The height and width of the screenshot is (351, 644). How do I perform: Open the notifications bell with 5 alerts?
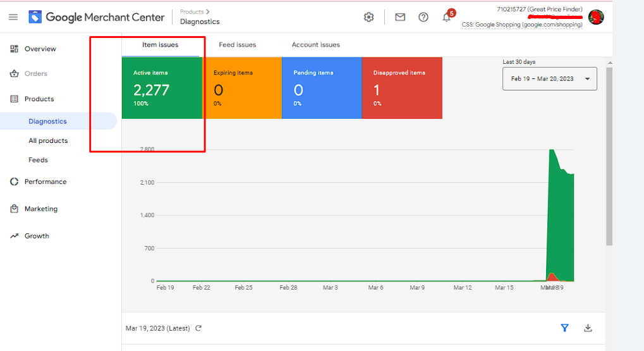tap(447, 16)
